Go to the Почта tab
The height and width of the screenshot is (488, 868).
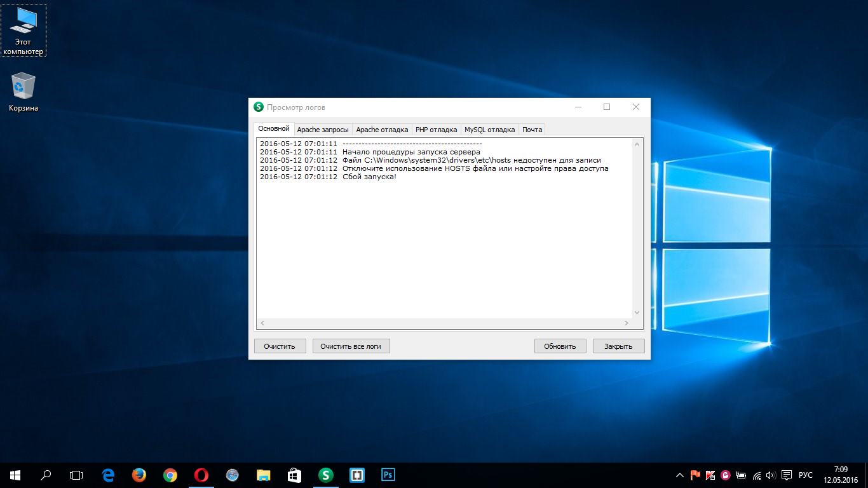click(532, 130)
